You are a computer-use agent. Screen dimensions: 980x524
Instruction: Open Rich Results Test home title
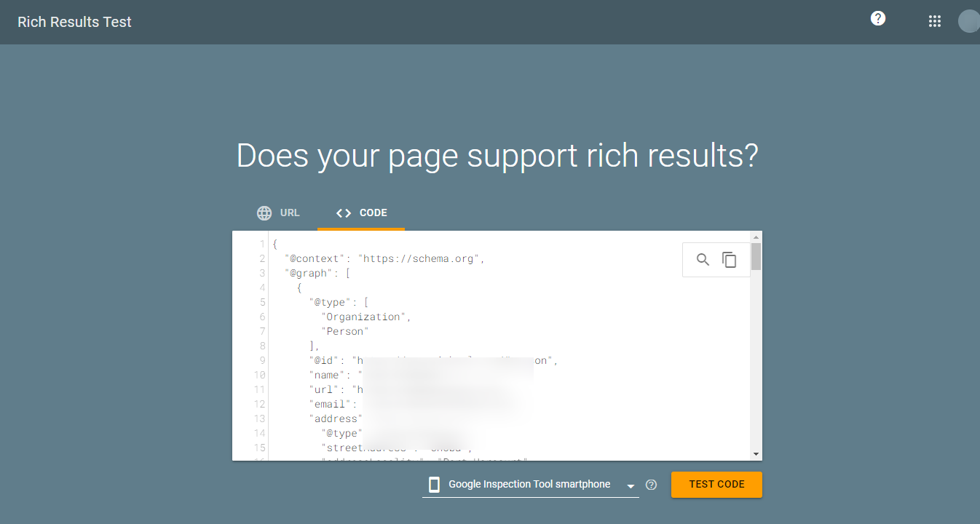(x=74, y=22)
